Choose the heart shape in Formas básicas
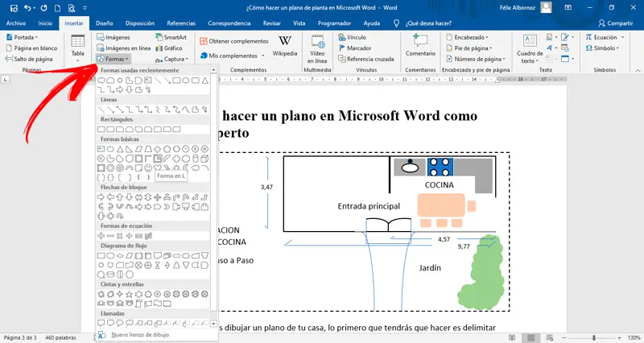This screenshot has height=343, width=644. point(158,168)
